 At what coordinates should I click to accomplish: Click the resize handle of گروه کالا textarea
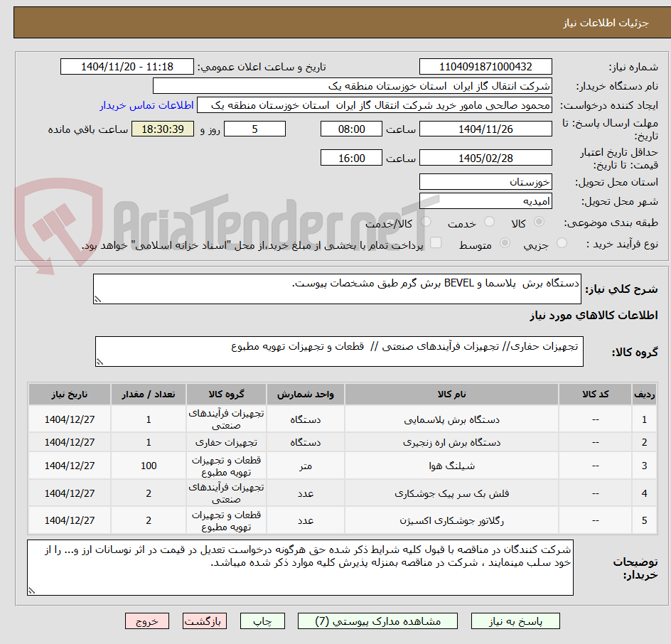[x=100, y=362]
